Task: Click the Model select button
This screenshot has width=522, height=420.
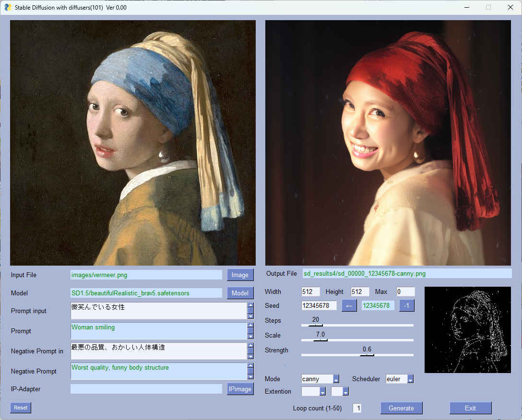Action: tap(240, 293)
